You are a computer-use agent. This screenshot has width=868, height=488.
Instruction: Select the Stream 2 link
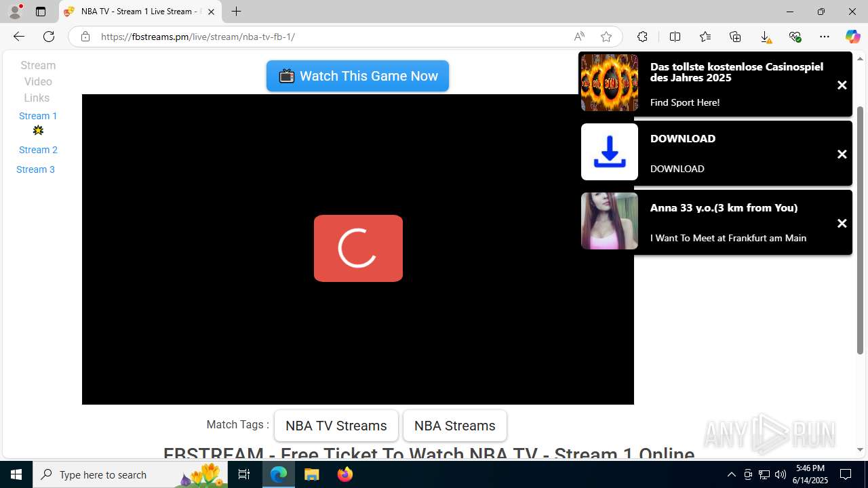tap(38, 150)
